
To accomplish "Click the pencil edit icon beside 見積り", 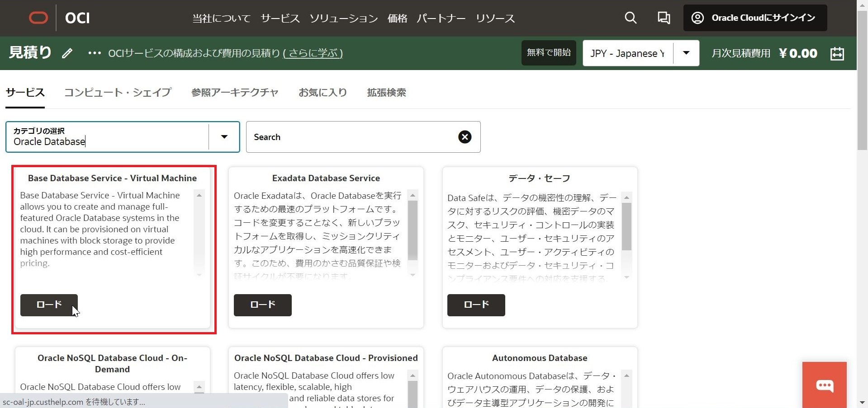I will (67, 53).
